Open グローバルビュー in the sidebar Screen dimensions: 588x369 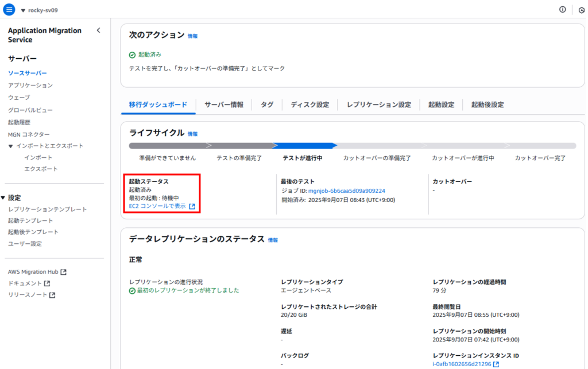(x=30, y=110)
